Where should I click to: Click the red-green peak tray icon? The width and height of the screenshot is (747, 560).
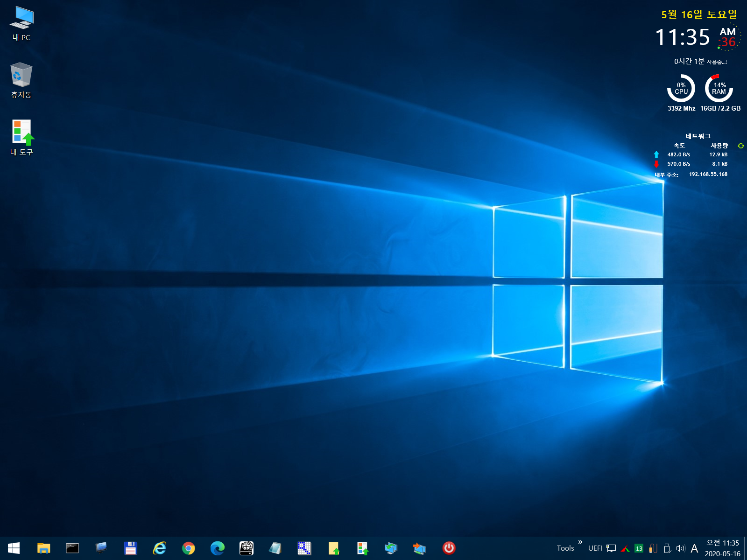pyautogui.click(x=626, y=549)
